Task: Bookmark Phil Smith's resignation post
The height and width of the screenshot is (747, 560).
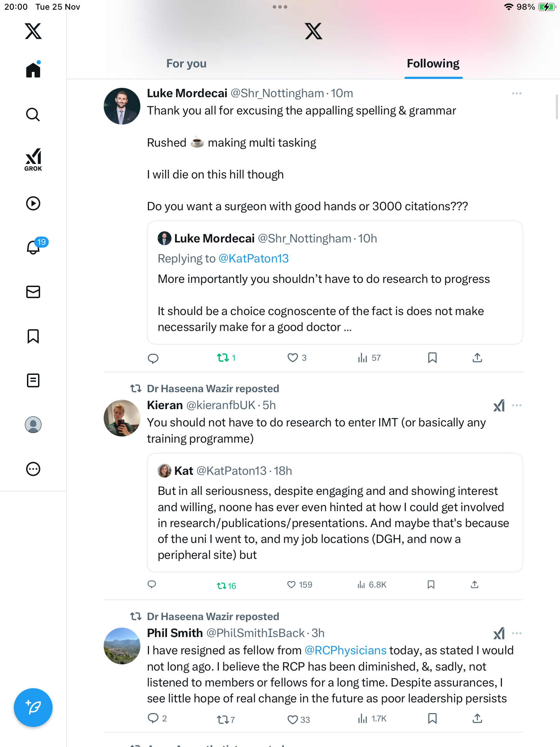Action: pyautogui.click(x=432, y=719)
